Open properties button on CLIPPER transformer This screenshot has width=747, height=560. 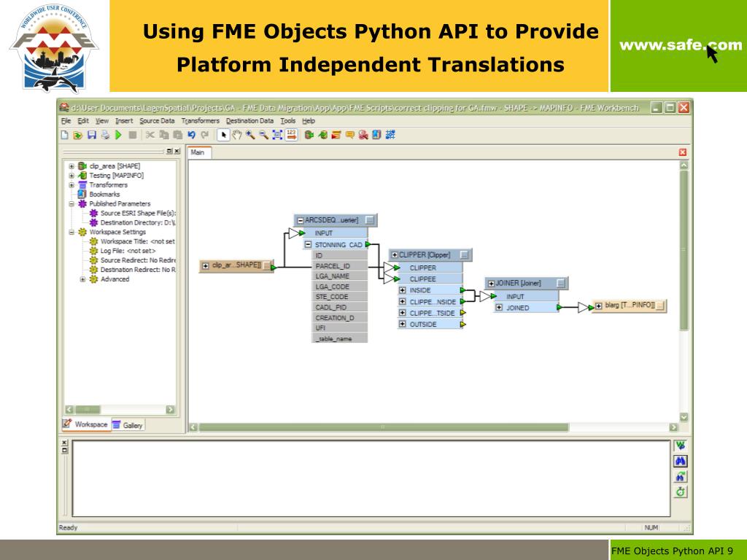[x=465, y=254]
